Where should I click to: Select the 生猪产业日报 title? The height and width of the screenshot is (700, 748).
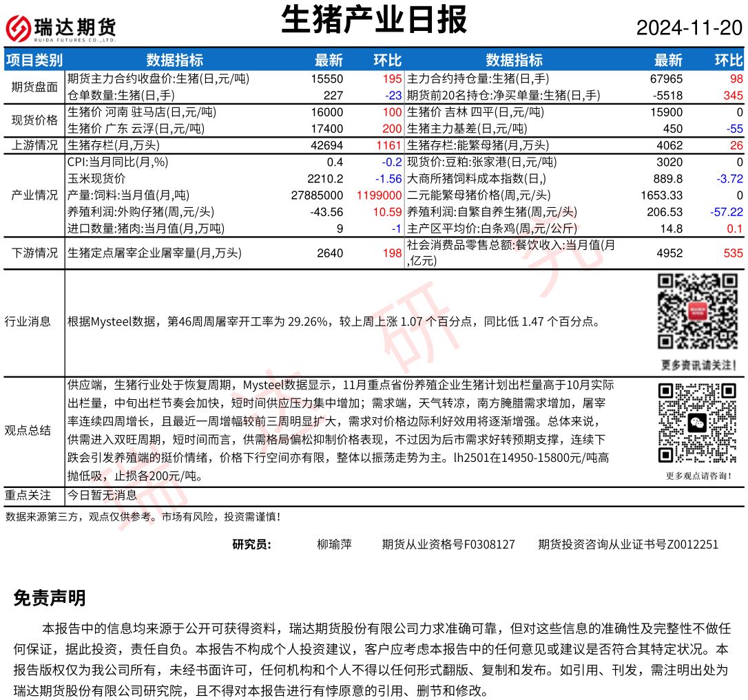(374, 20)
